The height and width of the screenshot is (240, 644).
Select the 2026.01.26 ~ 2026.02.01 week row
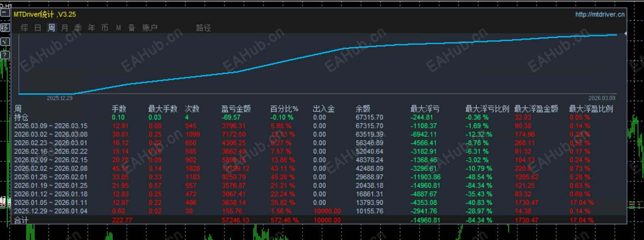point(51,177)
